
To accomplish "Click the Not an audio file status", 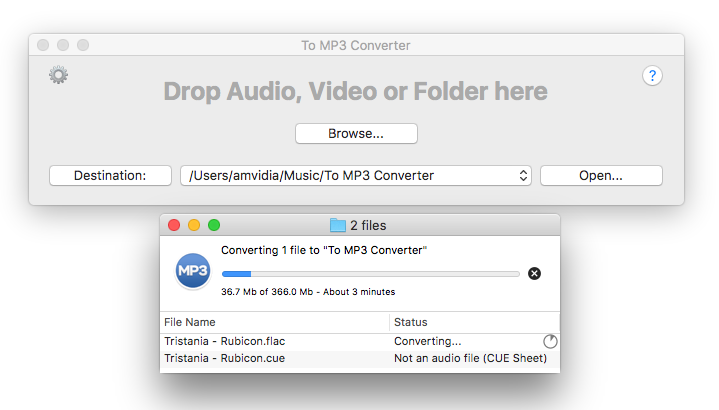I will pyautogui.click(x=470, y=358).
